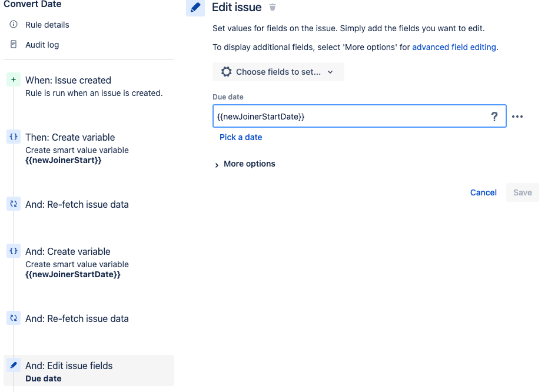
Task: Open Rule details
Action: [x=47, y=25]
